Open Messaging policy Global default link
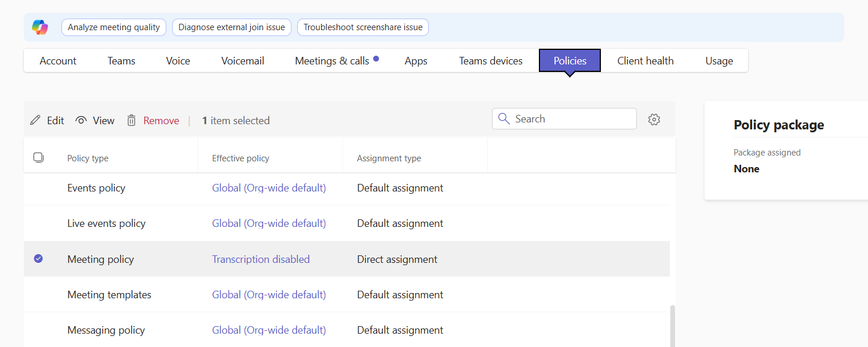This screenshot has width=868, height=347. (269, 330)
